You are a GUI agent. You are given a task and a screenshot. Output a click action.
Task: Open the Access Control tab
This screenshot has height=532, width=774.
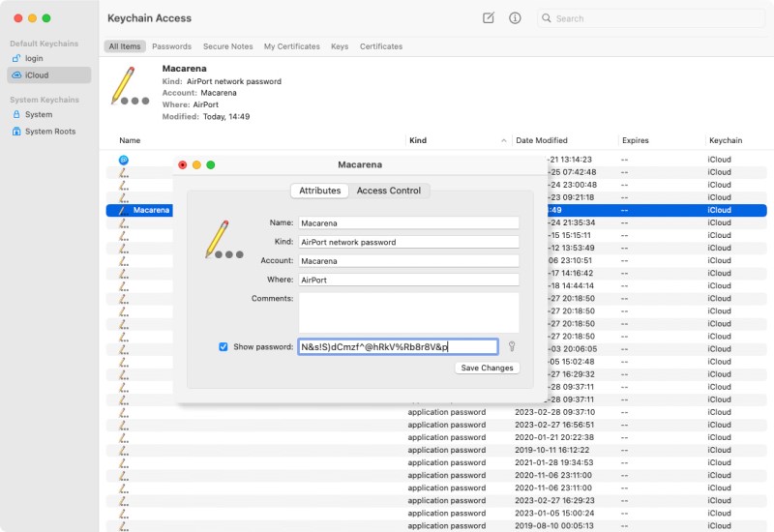[389, 191]
